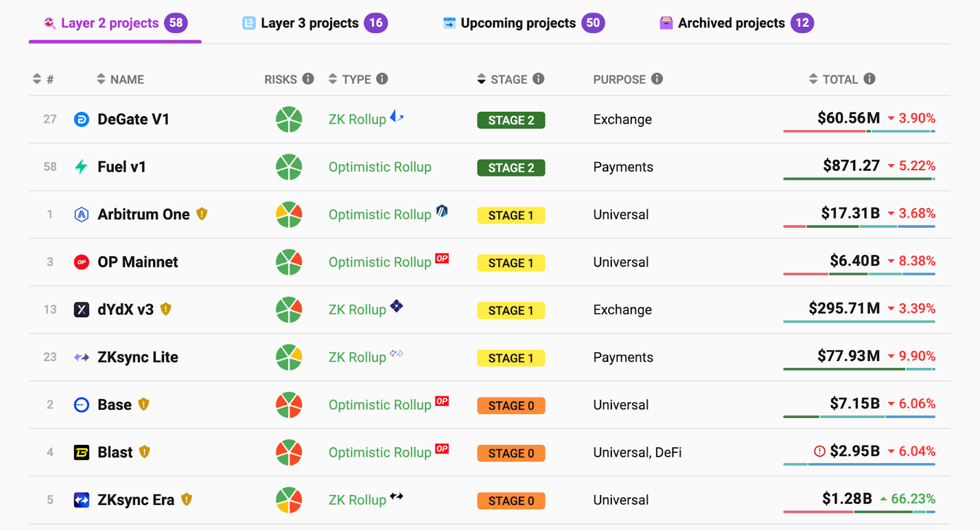Click the DeGate V1 project logo

click(81, 119)
